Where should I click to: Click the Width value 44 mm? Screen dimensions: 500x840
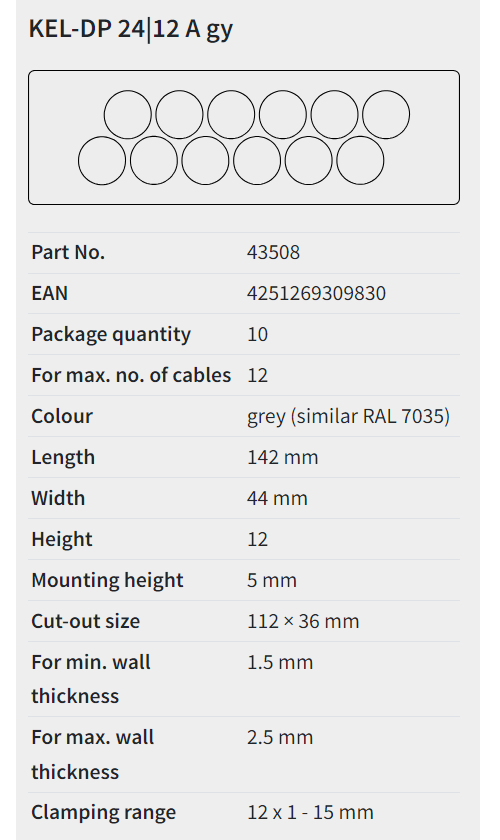point(277,498)
